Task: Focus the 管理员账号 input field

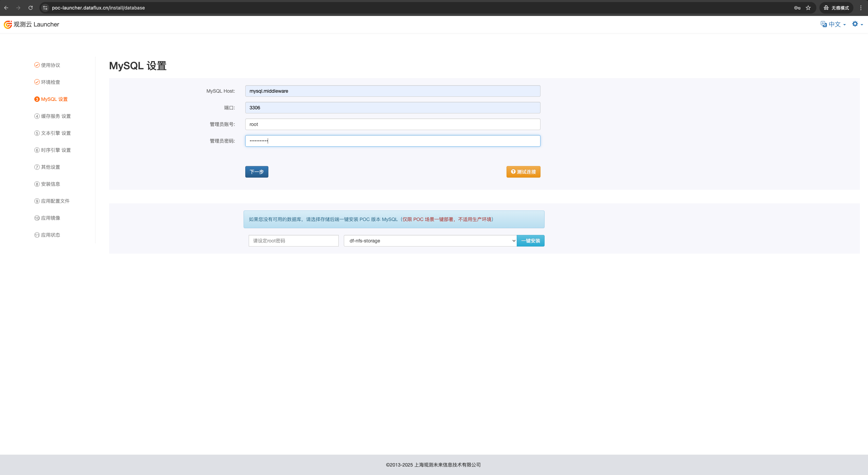Action: (x=393, y=124)
